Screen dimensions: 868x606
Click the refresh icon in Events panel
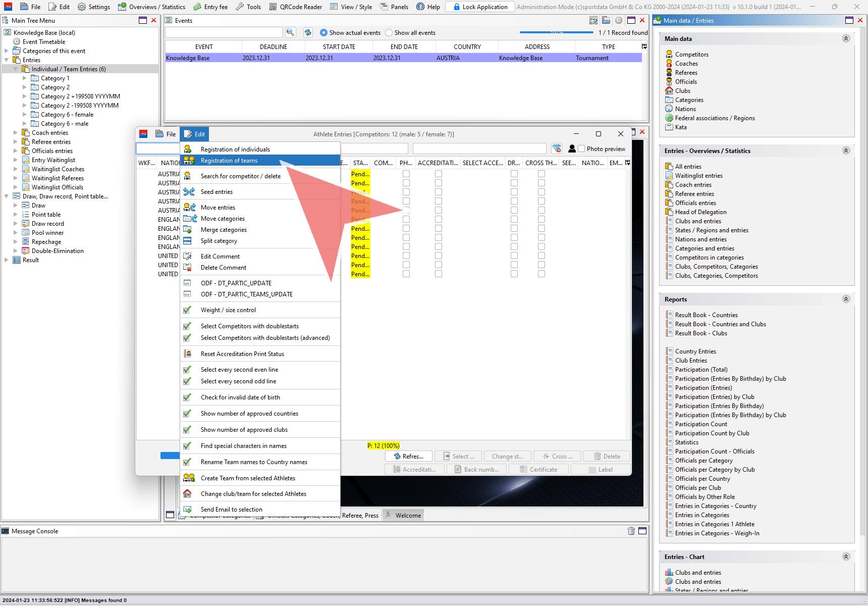(x=308, y=32)
